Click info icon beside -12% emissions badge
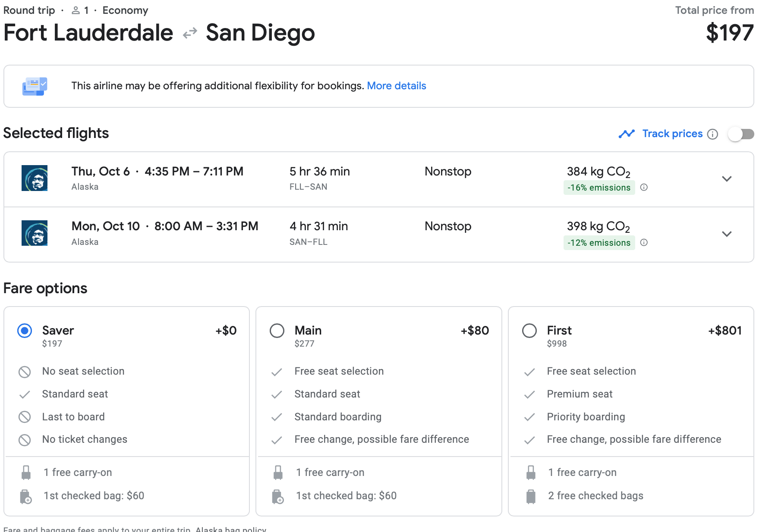Viewport: 775px width, 532px height. tap(643, 242)
